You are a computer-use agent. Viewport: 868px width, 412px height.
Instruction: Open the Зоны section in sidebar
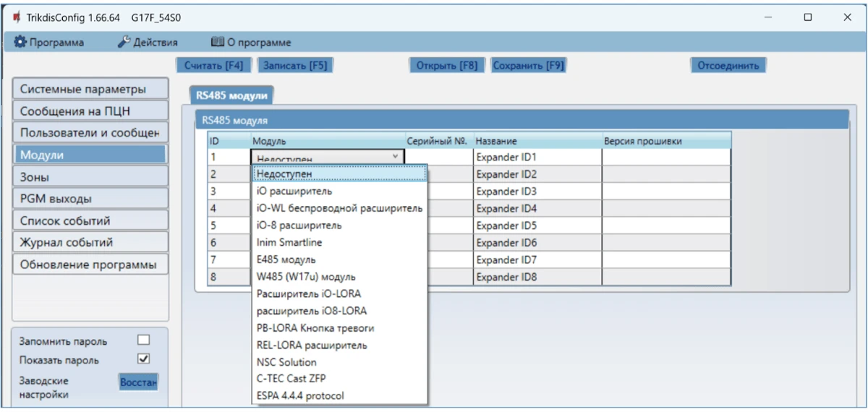click(89, 176)
